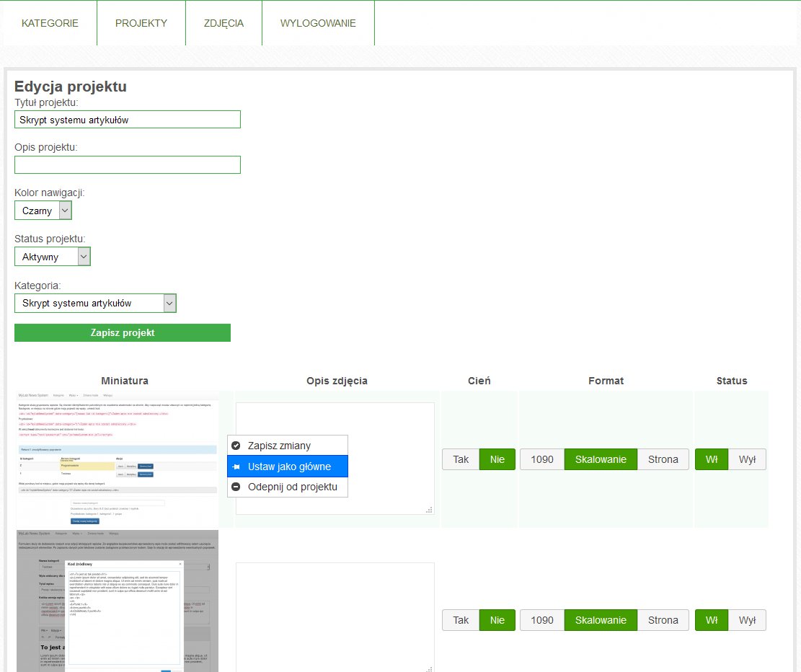Turn status Wył for the first photo
Screen dimensions: 801x672
(x=747, y=460)
